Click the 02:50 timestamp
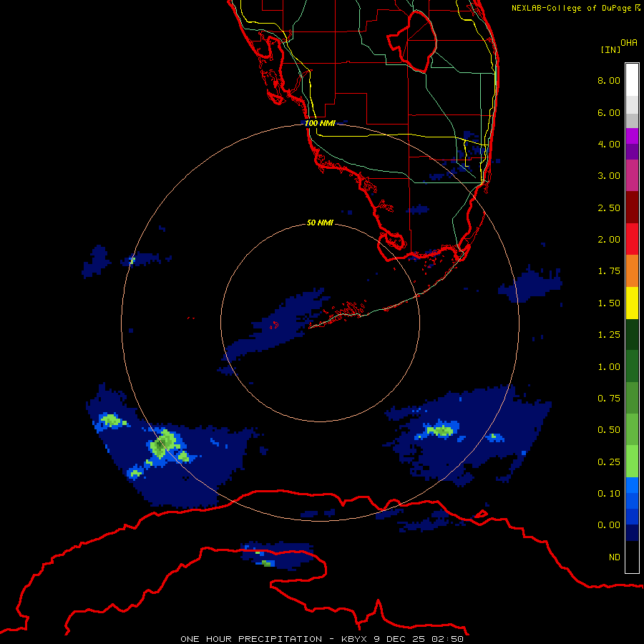Image resolution: width=644 pixels, height=644 pixels. pos(448,639)
